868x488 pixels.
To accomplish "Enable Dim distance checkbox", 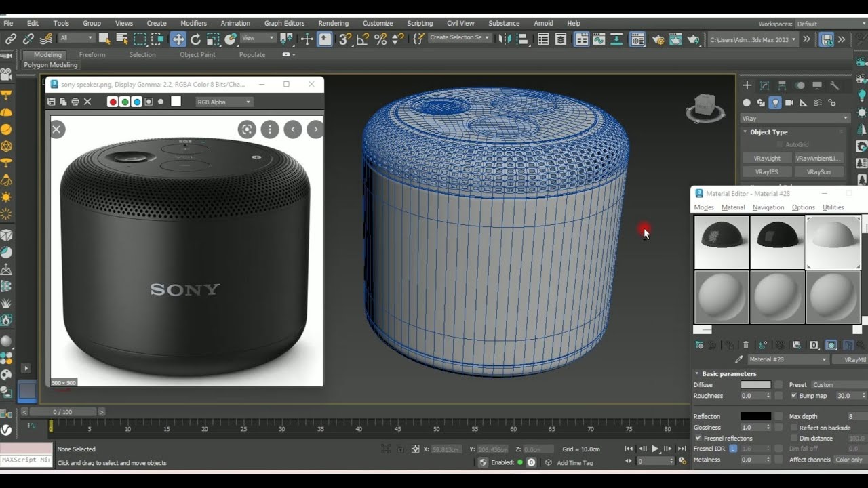I will point(794,438).
